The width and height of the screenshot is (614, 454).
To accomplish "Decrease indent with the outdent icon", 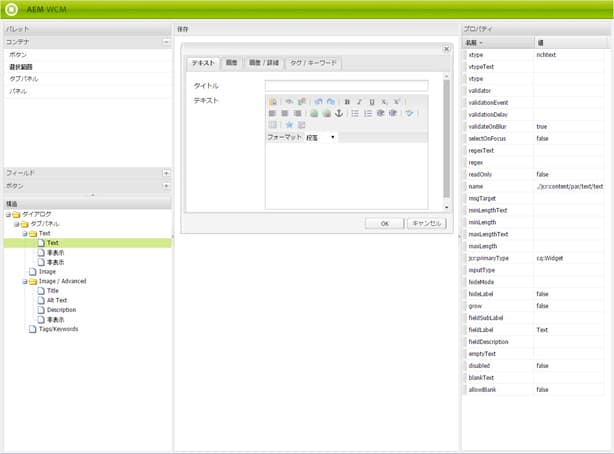I will [380, 113].
